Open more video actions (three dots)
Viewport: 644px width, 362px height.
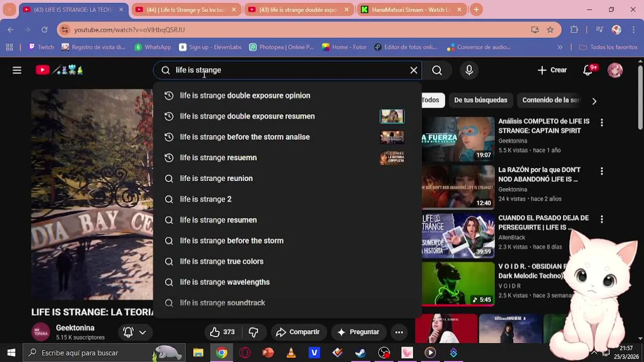pos(399,332)
